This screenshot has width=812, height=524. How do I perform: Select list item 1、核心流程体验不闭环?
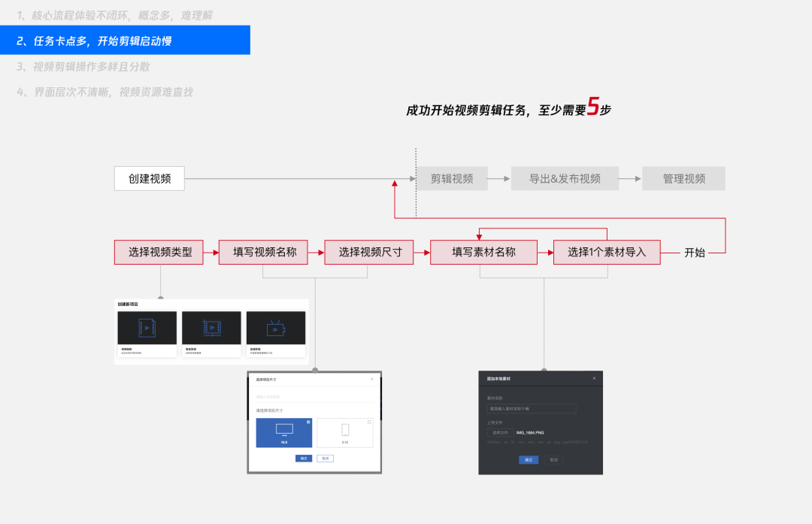click(114, 16)
